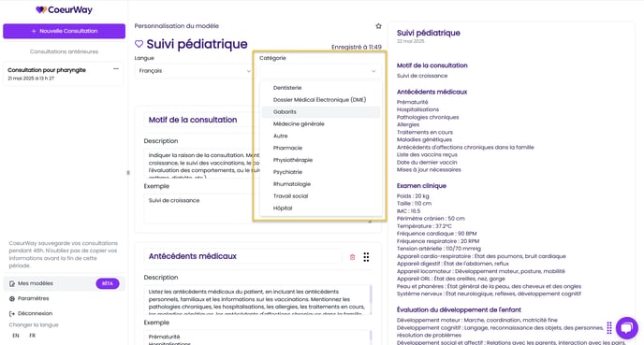Click the dotted grip icon near chat
Viewport: 644px width, 345px height.
click(x=609, y=328)
